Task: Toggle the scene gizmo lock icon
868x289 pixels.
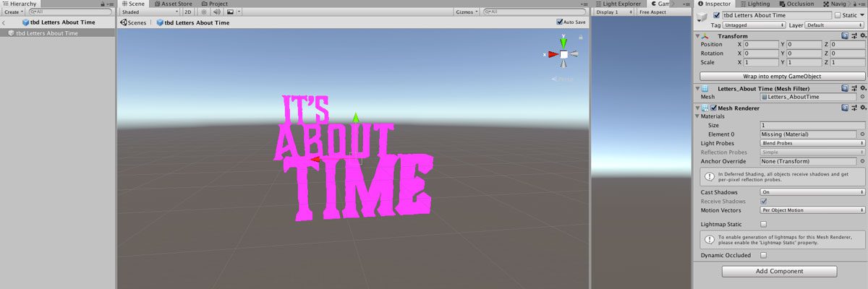Action: click(582, 36)
